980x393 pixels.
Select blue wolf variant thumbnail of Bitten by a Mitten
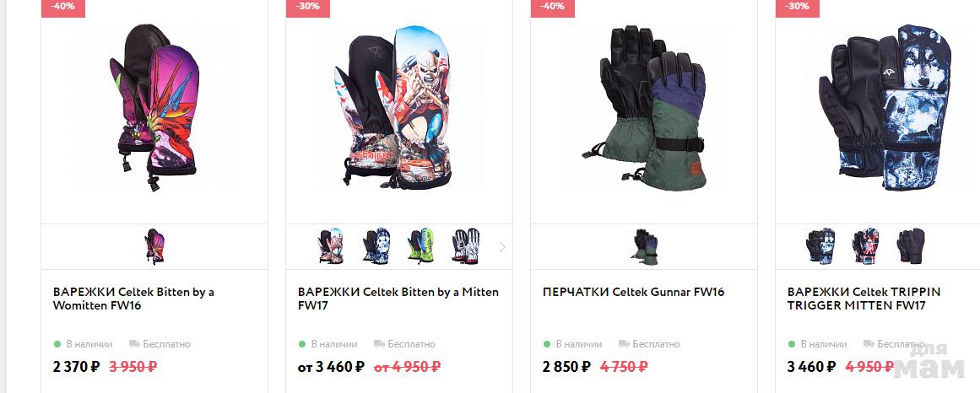tap(376, 246)
